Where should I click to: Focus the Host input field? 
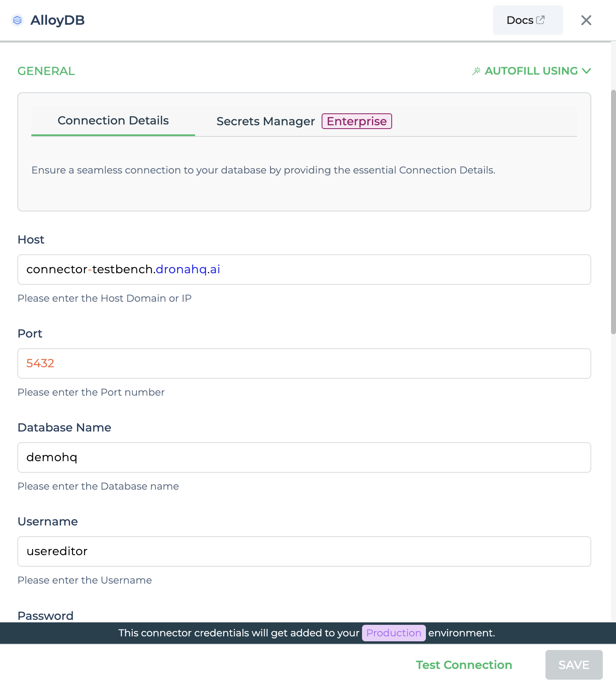pyautogui.click(x=304, y=270)
